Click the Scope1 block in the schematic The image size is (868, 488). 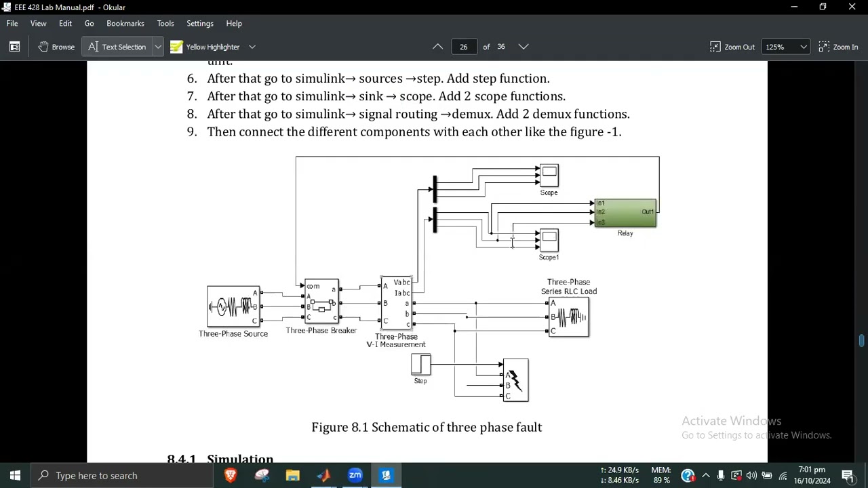click(549, 240)
